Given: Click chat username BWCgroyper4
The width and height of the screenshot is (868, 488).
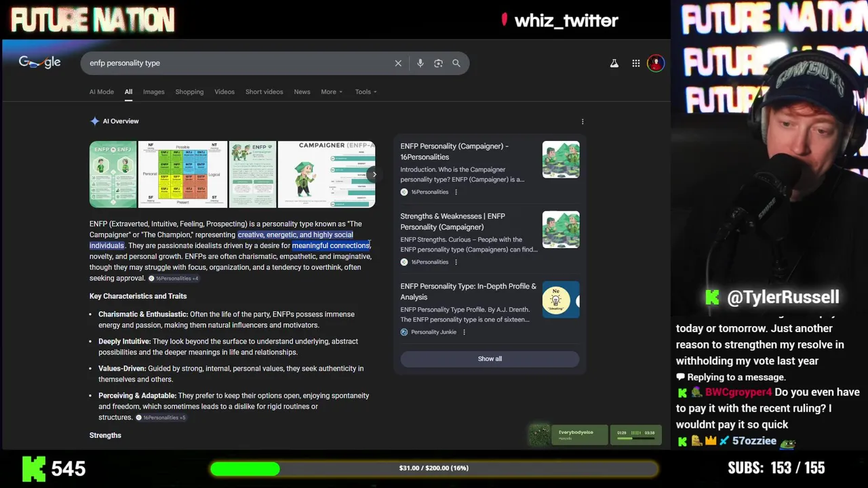Looking at the screenshot, I should (738, 392).
